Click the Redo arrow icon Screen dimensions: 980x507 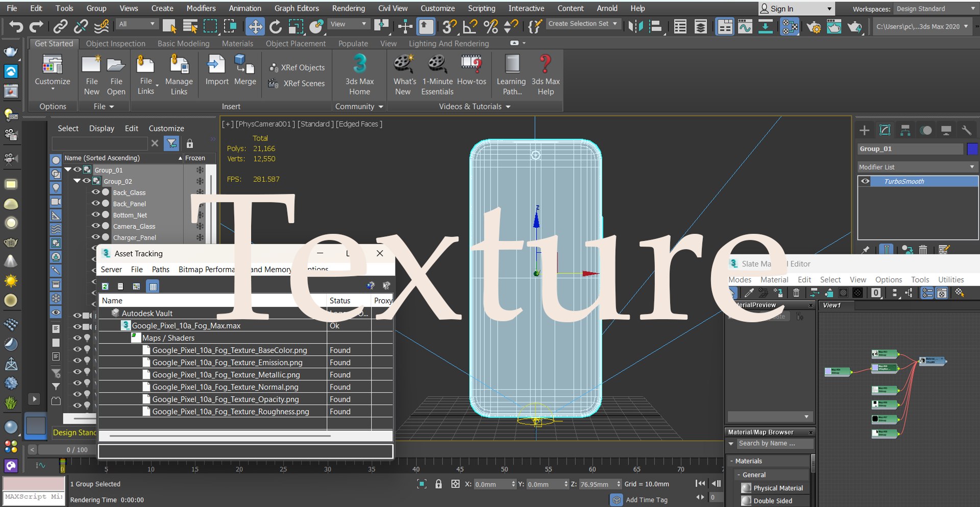pyautogui.click(x=36, y=26)
